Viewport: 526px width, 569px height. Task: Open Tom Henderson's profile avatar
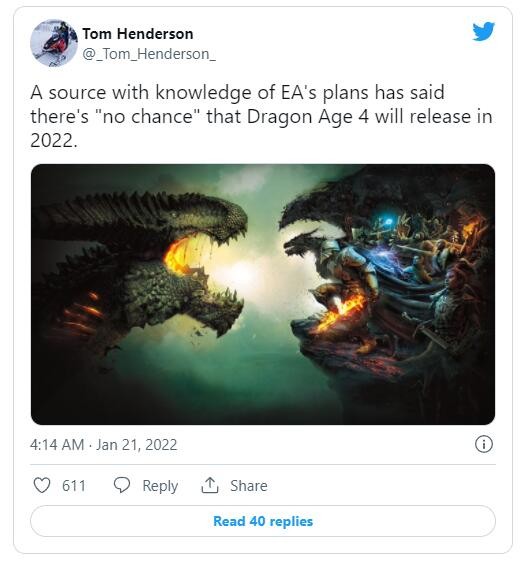[x=54, y=43]
